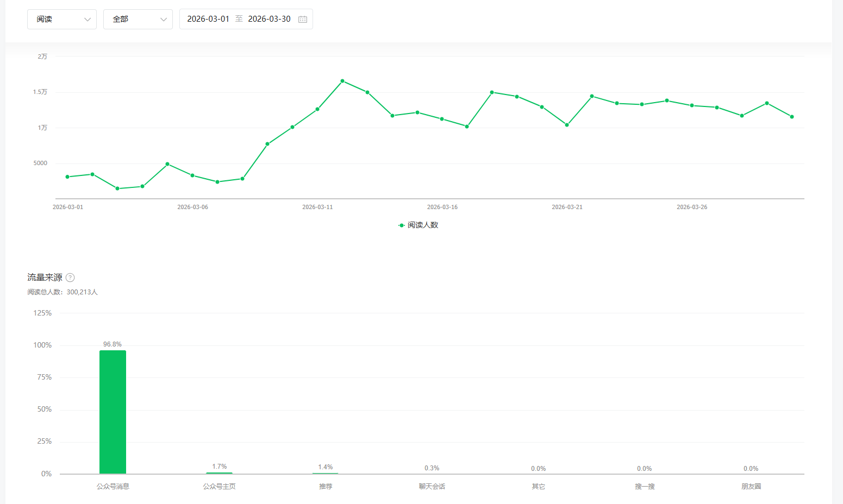Click the green legend marker for 阅读人数
The width and height of the screenshot is (843, 504).
(x=402, y=225)
